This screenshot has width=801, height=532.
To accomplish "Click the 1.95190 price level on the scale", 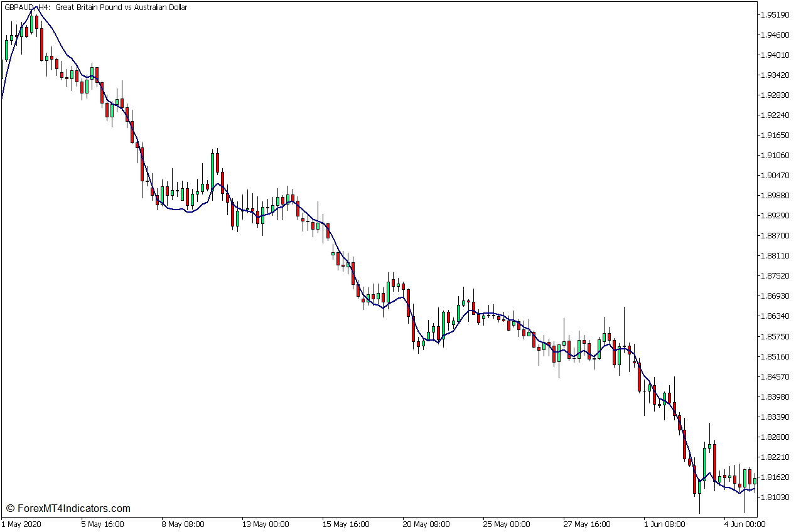I will coord(775,14).
